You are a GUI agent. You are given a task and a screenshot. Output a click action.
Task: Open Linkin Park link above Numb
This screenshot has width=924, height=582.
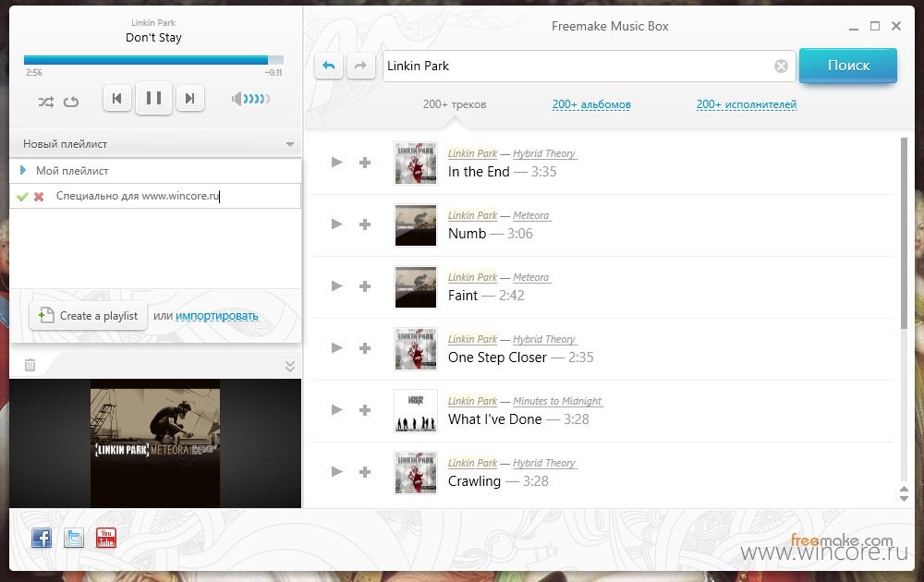tap(472, 215)
